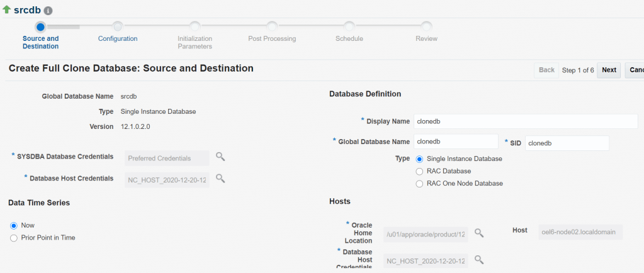Open the Post Processing step
644x273 pixels.
272,26
